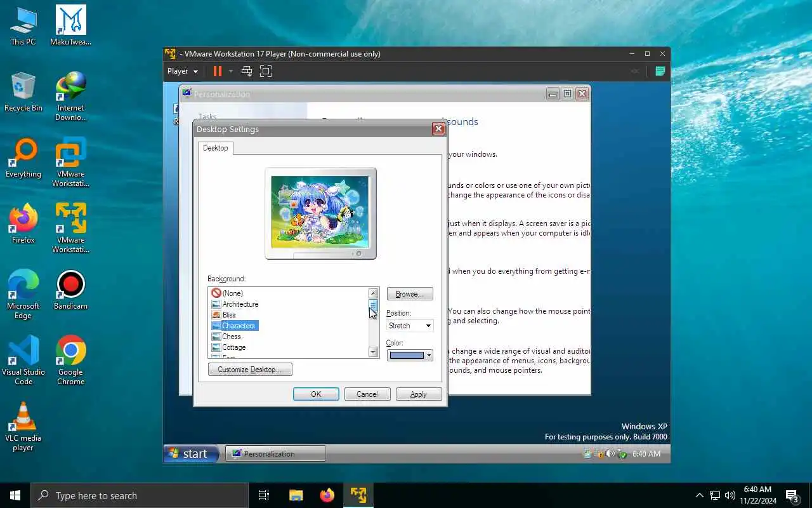This screenshot has width=812, height=508.
Task: Click the Background list scroll up arrow
Action: point(373,293)
